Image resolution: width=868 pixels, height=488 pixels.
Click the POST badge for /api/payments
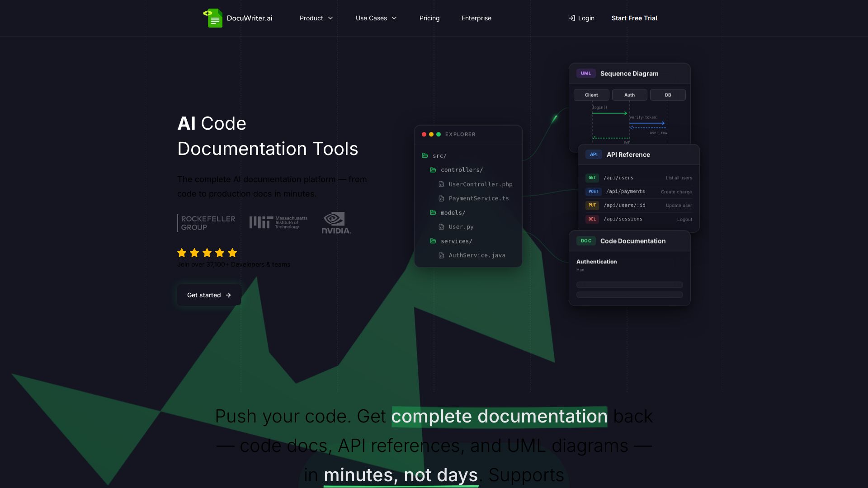tap(593, 191)
